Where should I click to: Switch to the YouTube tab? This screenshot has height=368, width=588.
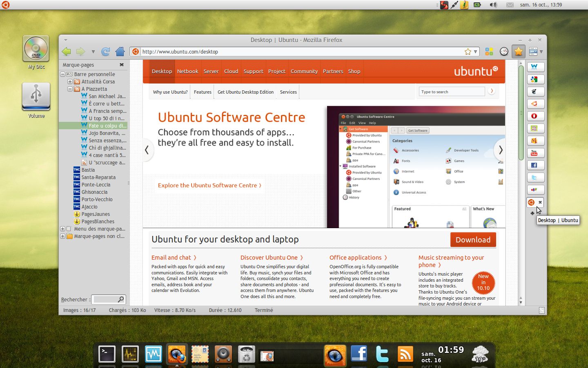535,153
